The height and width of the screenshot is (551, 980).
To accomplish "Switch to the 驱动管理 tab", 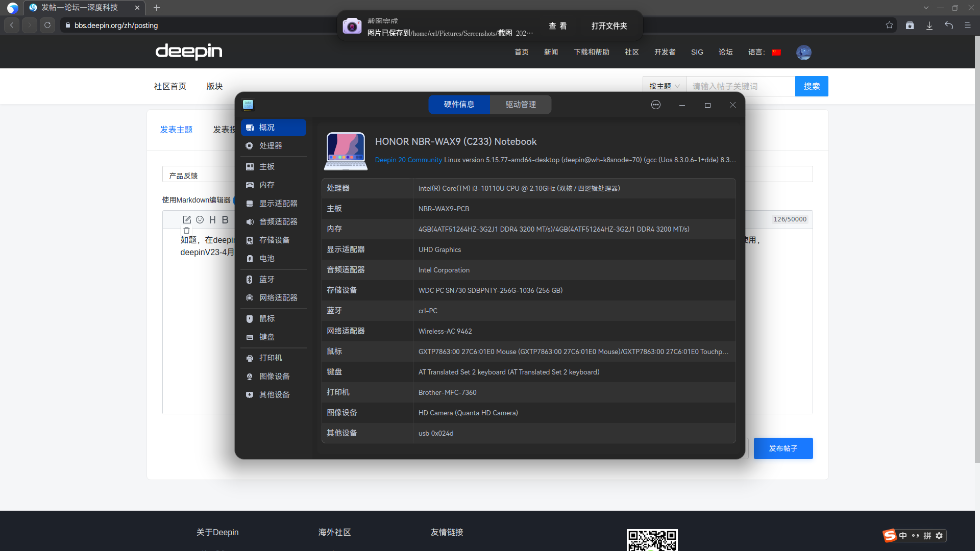I will [x=521, y=104].
